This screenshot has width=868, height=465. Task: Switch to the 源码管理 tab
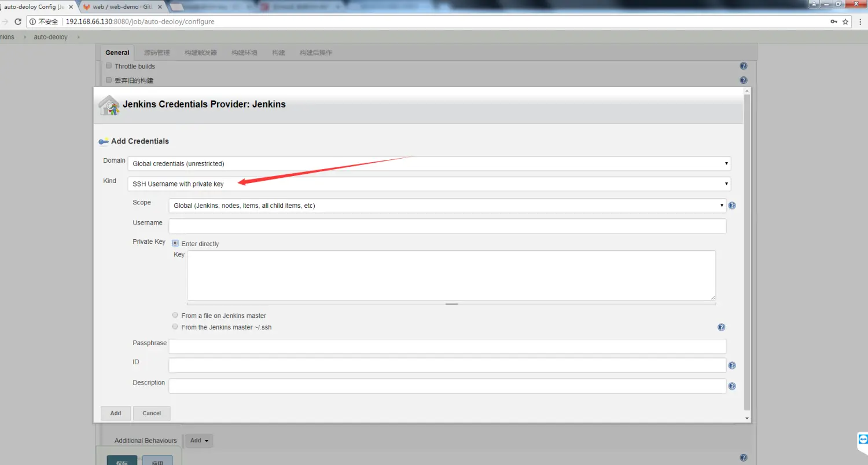[x=157, y=53]
